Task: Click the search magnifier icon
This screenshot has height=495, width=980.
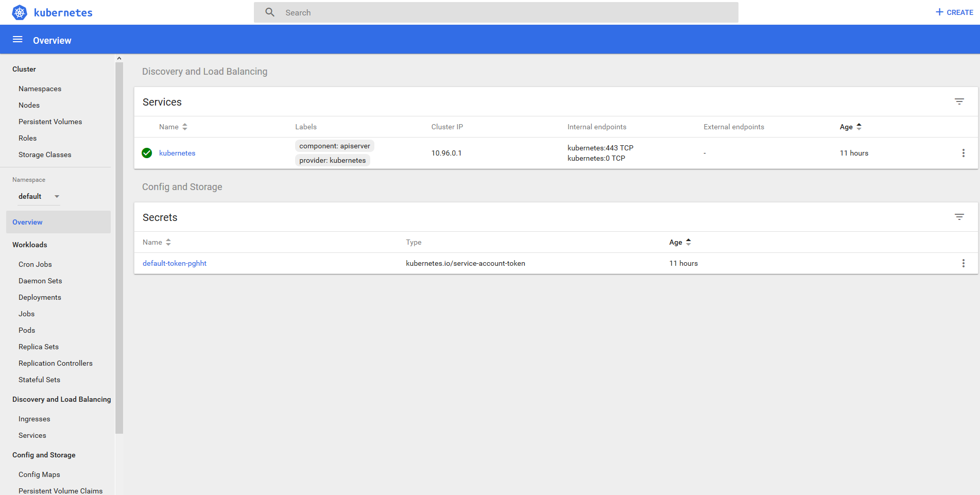Action: [270, 12]
